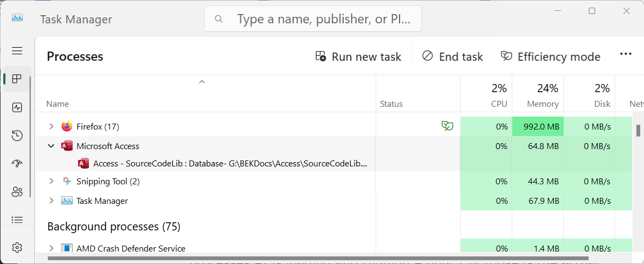Select the Processes page icon in sidebar
Viewport: 644px width, 264px height.
(x=17, y=79)
